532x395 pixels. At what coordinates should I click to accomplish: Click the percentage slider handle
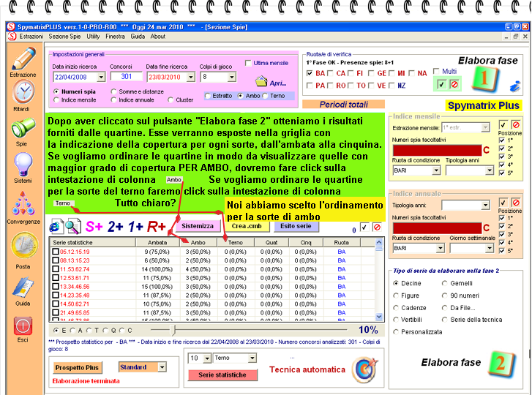click(173, 330)
